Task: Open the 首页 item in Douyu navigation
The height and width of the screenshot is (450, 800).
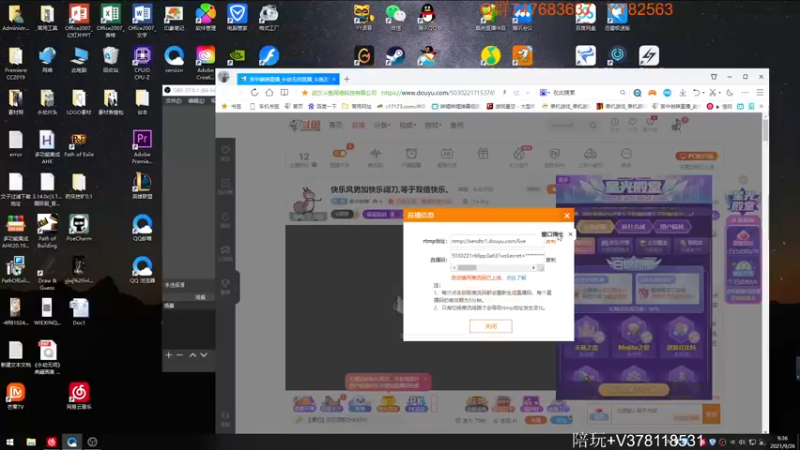Action: (x=336, y=126)
